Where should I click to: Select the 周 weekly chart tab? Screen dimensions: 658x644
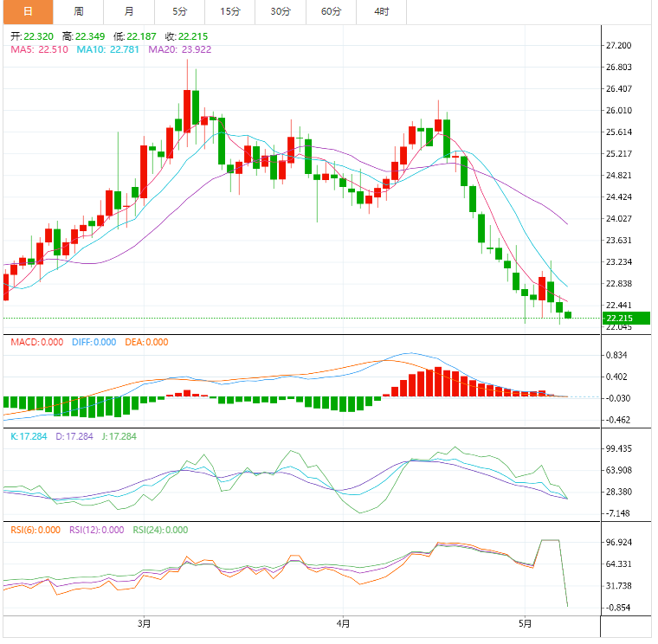tap(79, 11)
